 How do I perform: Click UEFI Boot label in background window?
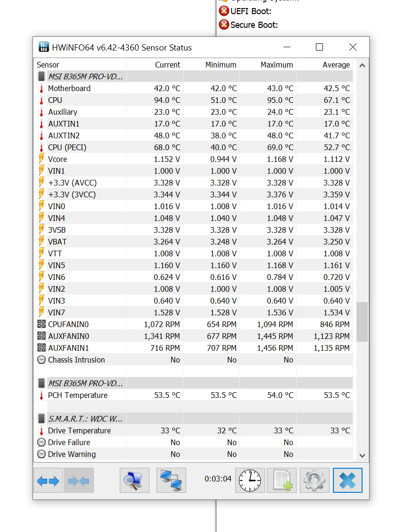tap(251, 11)
